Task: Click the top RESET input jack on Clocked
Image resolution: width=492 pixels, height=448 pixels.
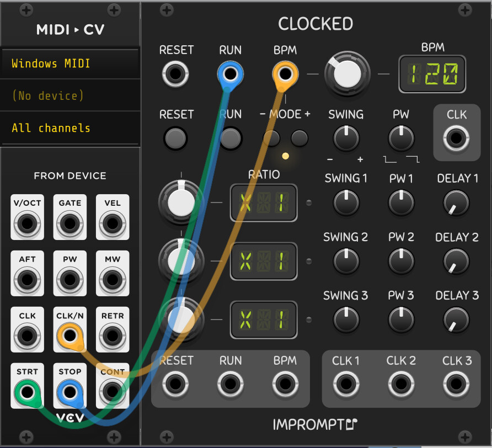Action: point(175,74)
